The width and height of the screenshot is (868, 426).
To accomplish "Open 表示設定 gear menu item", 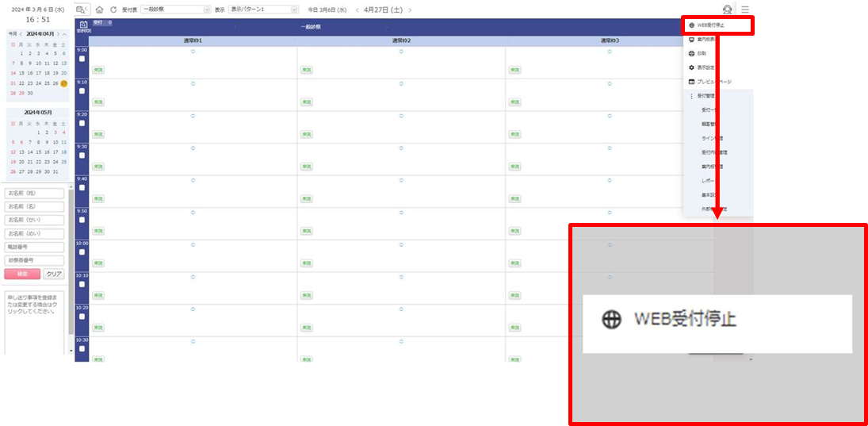I will tap(705, 67).
